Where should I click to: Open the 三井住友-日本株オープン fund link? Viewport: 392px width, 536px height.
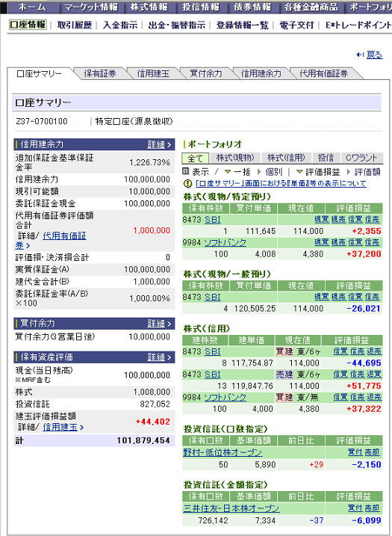[x=231, y=508]
